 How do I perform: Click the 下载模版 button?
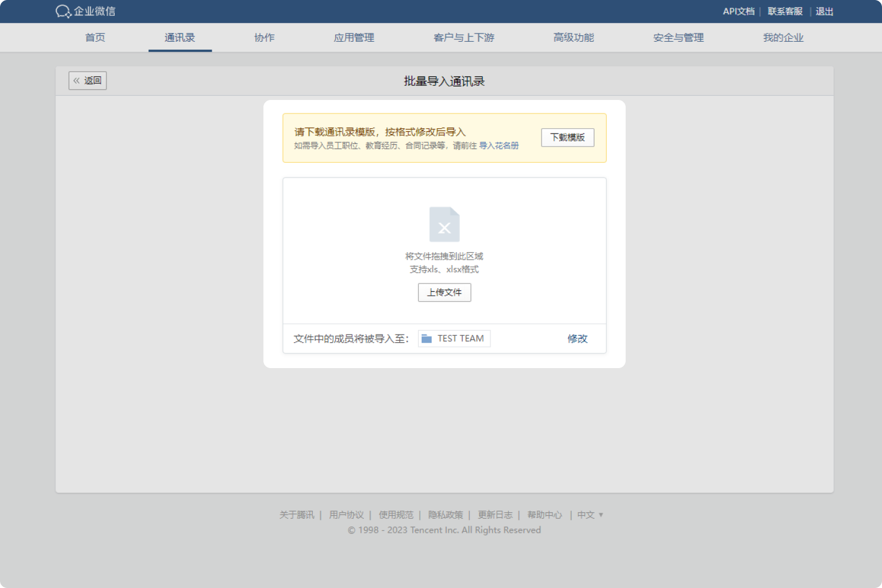(567, 138)
